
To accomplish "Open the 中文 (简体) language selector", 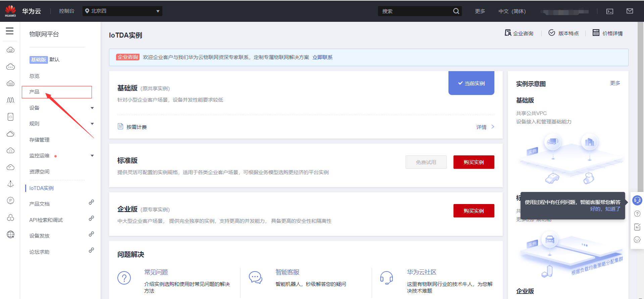I will (512, 11).
